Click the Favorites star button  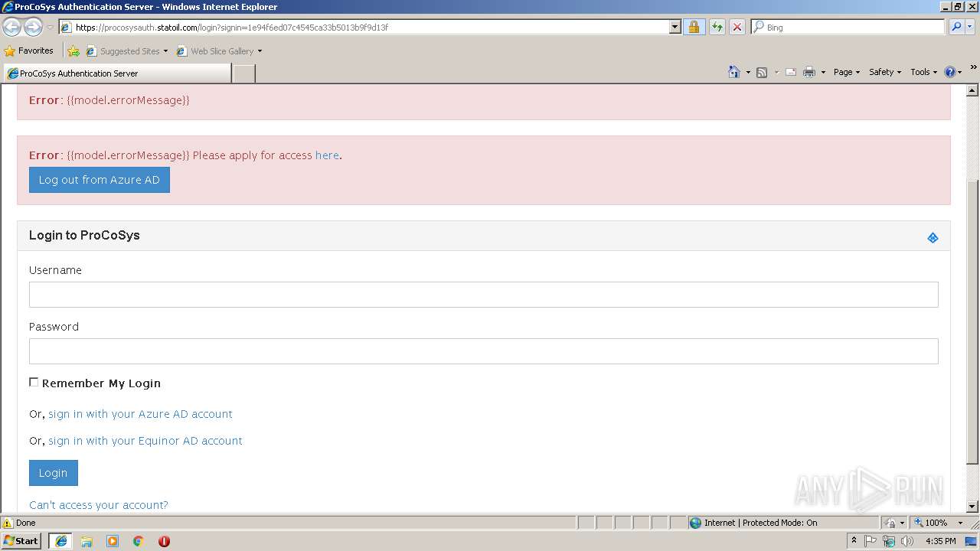click(x=28, y=51)
